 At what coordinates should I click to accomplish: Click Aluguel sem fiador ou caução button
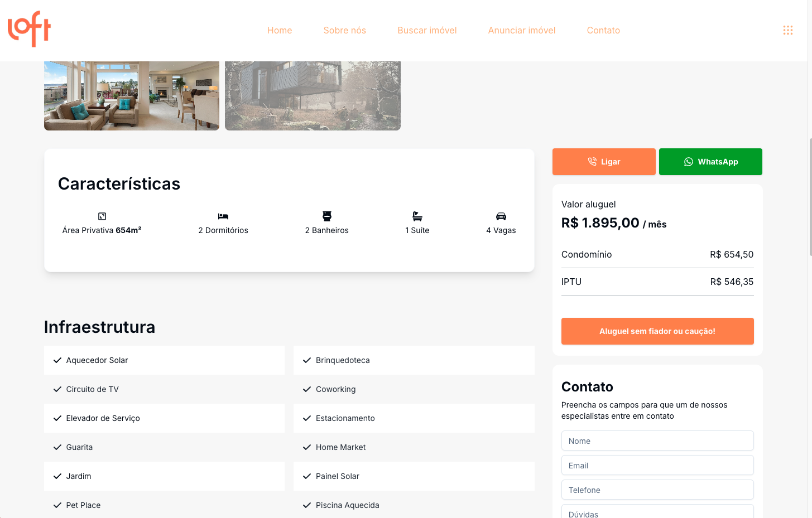click(657, 331)
